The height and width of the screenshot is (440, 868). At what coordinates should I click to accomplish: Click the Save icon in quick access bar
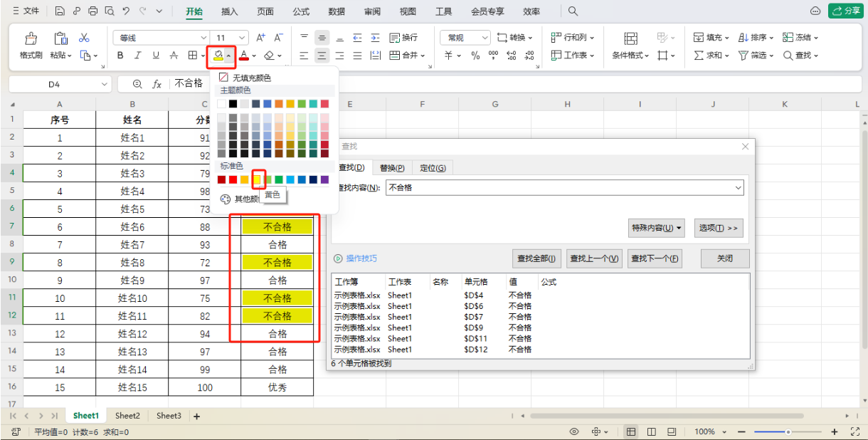pyautogui.click(x=60, y=11)
